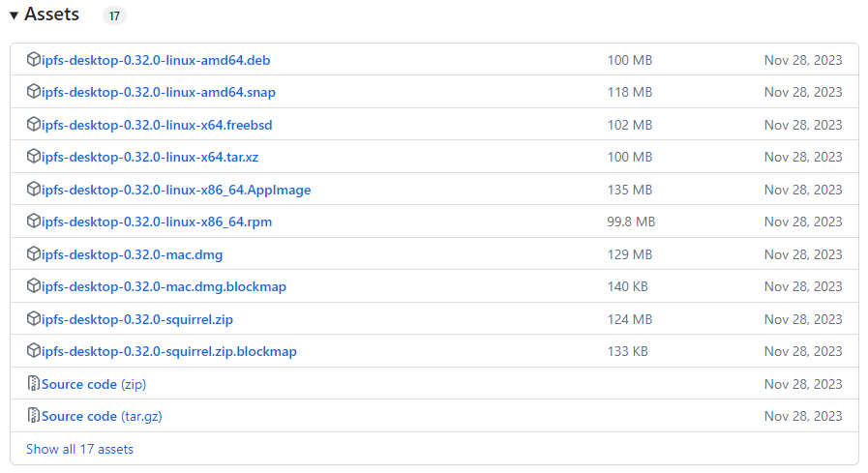The width and height of the screenshot is (868, 473).
Task: Download Source code (zip)
Action: coord(94,384)
